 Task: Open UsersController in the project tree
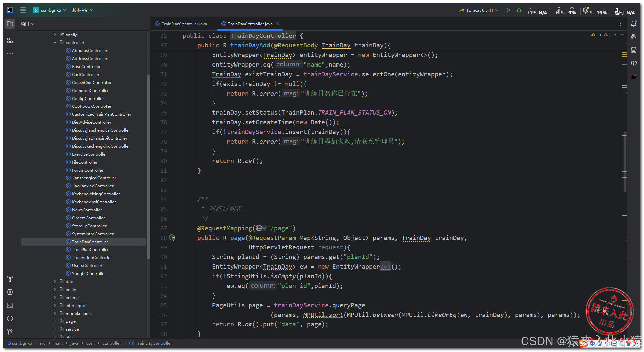point(87,265)
